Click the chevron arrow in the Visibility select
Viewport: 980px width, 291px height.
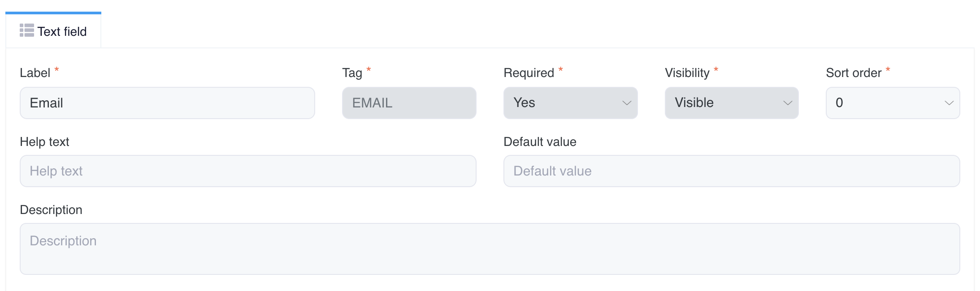[788, 103]
